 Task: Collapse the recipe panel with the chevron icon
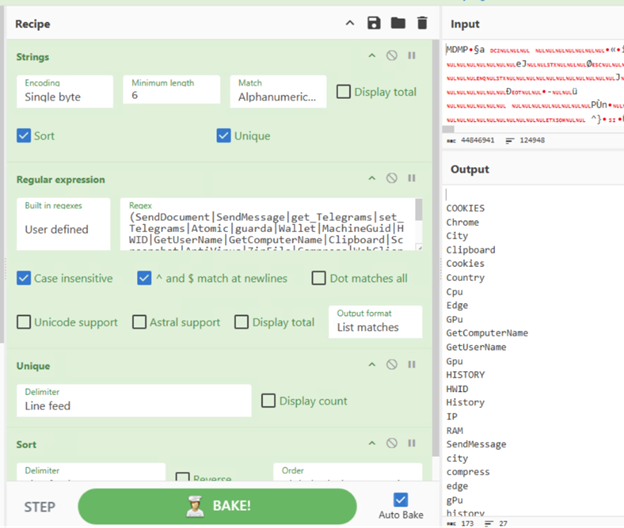350,23
